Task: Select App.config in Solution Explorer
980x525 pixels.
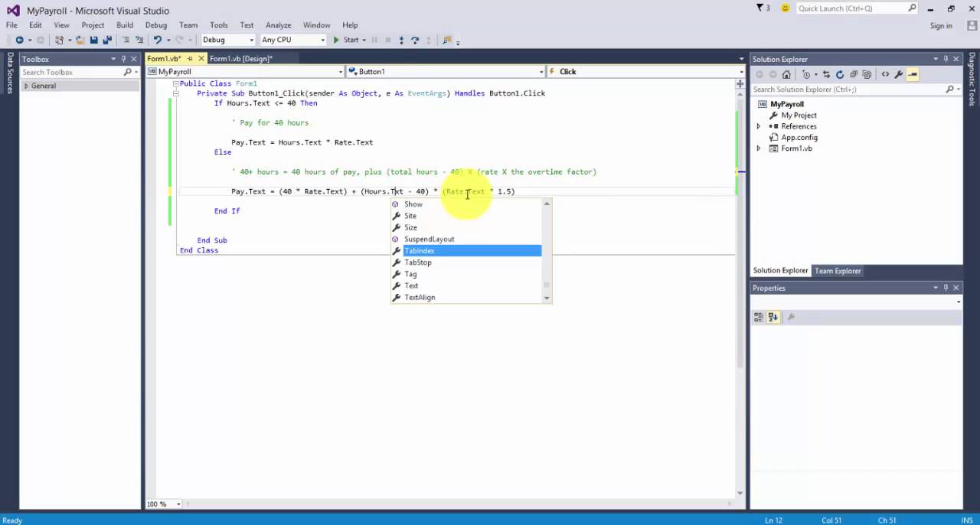Action: pos(799,138)
